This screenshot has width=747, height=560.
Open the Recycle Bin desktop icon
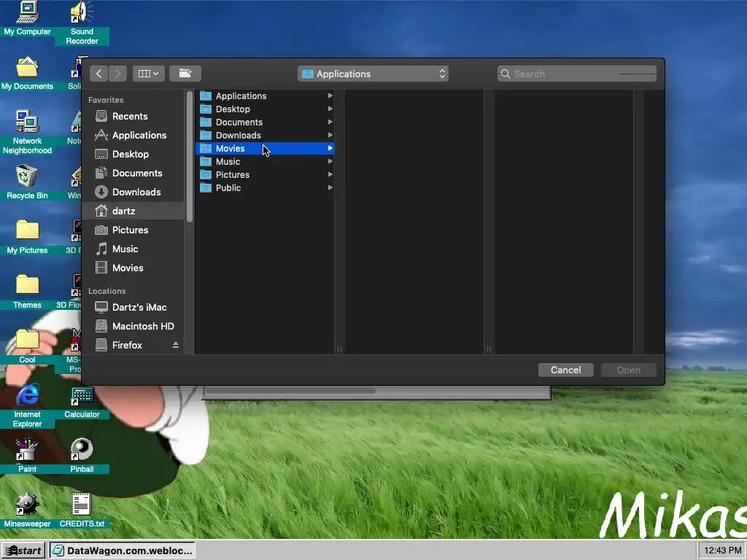pos(27,182)
